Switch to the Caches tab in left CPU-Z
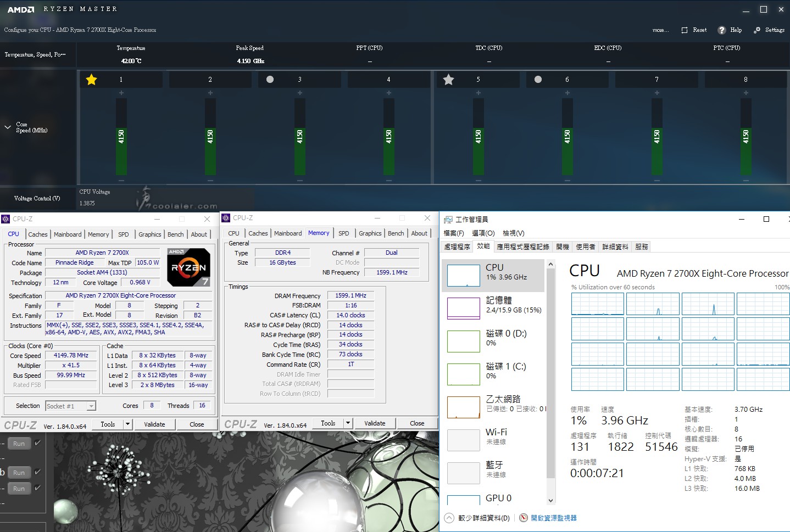The width and height of the screenshot is (790, 532). (x=38, y=234)
